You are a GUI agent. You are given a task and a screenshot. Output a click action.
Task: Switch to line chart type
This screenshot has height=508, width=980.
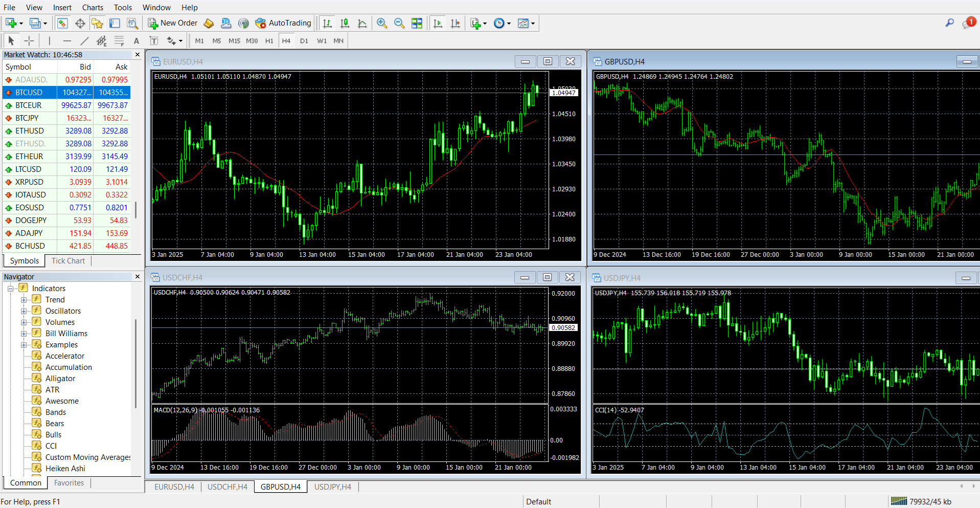point(362,23)
